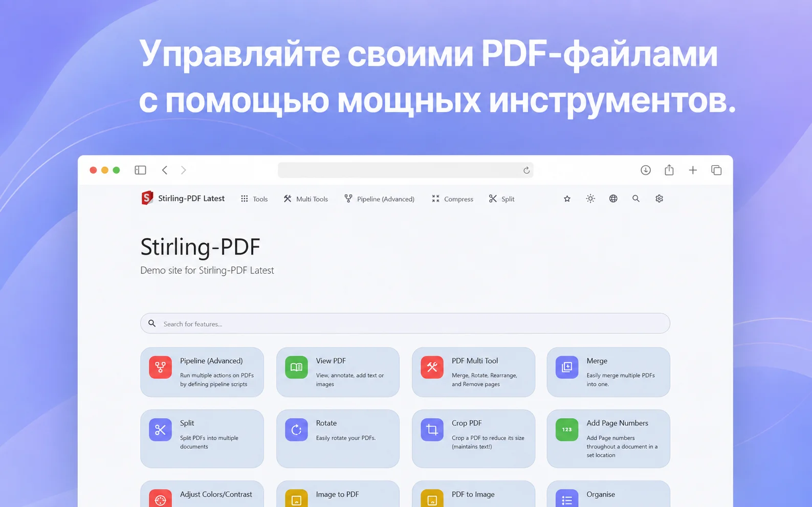Click the browser share icon
The width and height of the screenshot is (812, 507).
tap(669, 170)
